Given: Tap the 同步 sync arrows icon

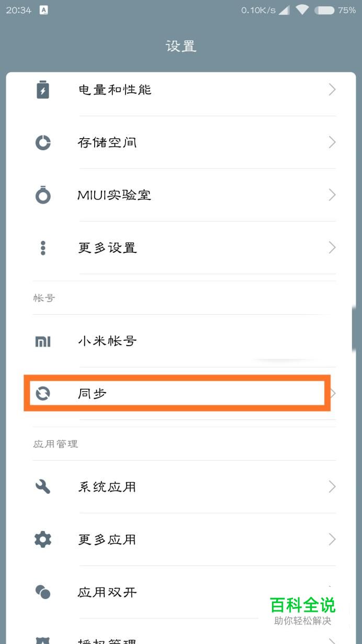Looking at the screenshot, I should click(x=43, y=394).
